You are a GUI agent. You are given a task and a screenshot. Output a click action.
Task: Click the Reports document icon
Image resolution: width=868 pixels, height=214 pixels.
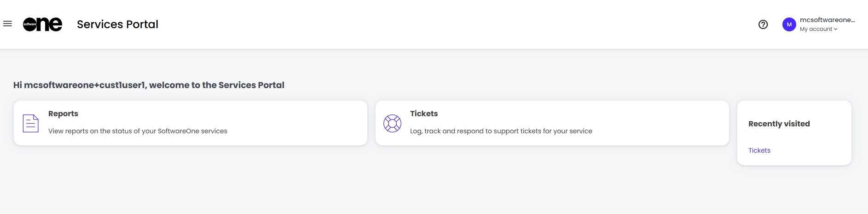(31, 123)
